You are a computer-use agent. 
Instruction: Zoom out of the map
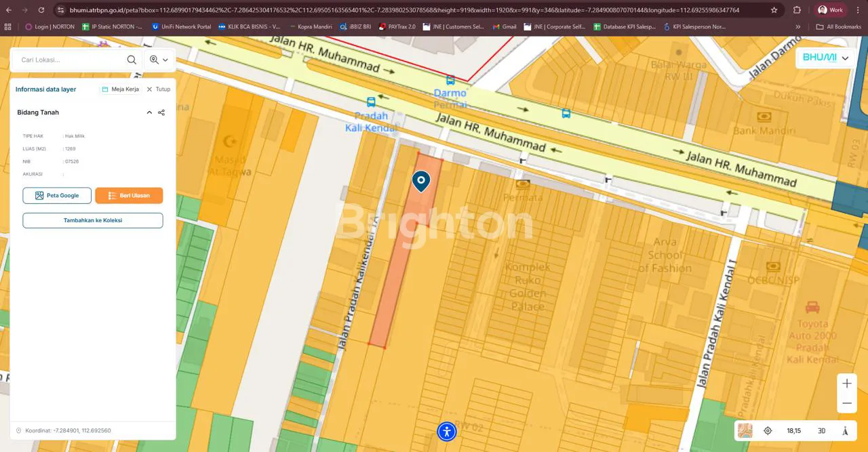[847, 403]
